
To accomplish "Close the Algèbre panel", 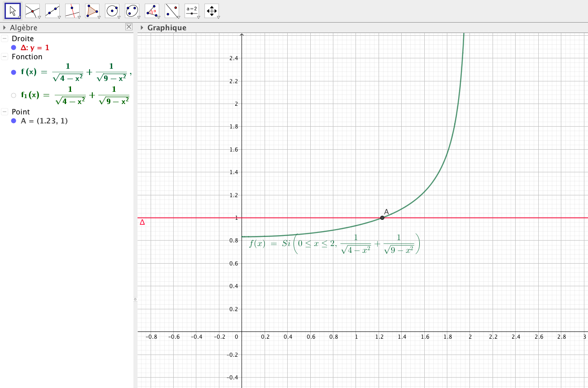I will pyautogui.click(x=129, y=27).
